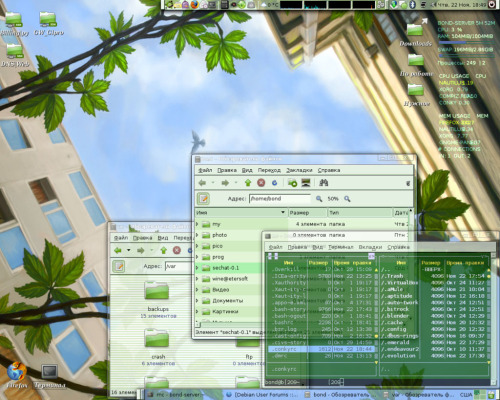The height and width of the screenshot is (400, 500).
Task: Click the Computer icon in bond browser toolbar
Action: click(x=306, y=183)
